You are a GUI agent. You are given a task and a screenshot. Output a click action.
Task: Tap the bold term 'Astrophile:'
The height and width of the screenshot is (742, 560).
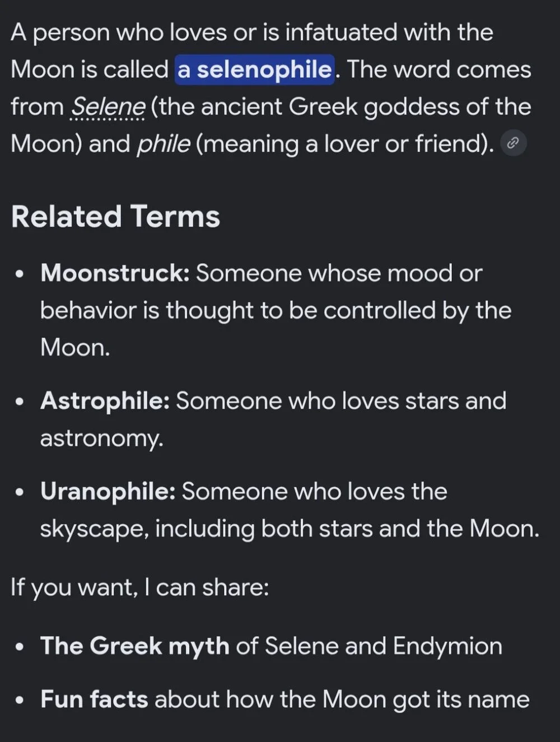105,401
